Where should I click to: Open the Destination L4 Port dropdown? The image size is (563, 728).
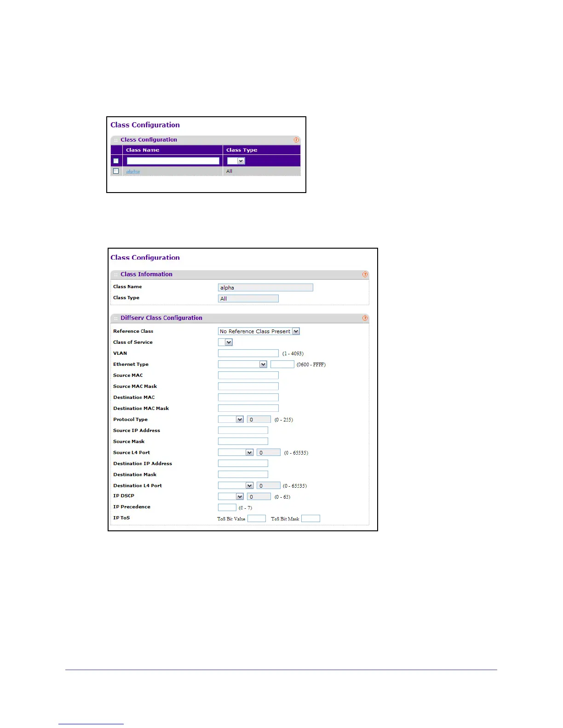pos(236,486)
